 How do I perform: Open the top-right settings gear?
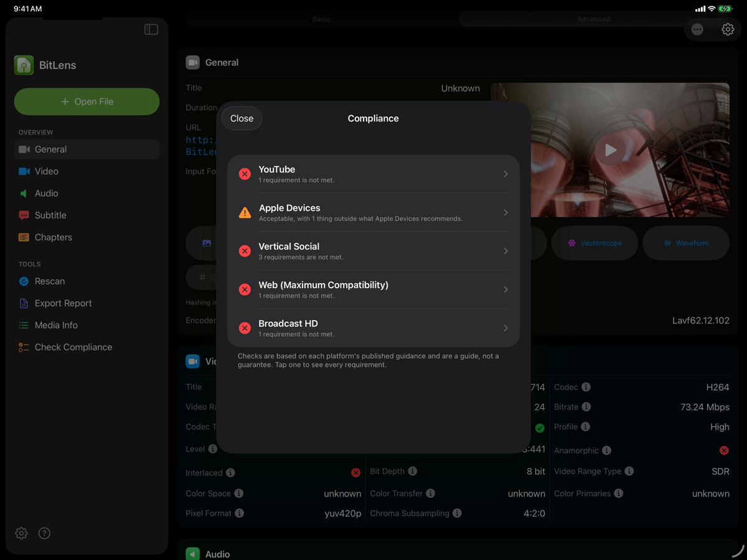click(x=728, y=29)
